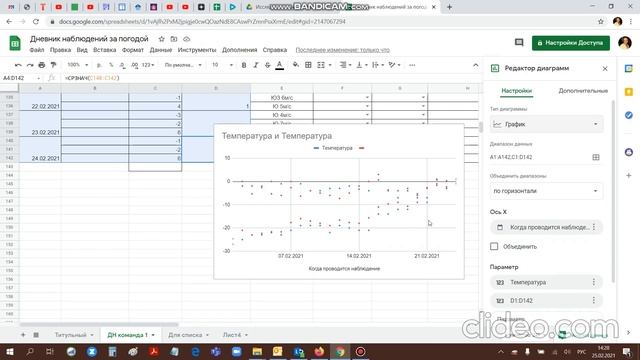The image size is (640, 360).
Task: Open Google Keep side panel
Action: click(x=629, y=92)
